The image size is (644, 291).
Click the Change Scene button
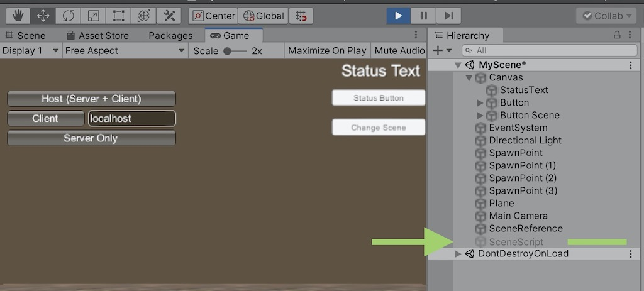click(378, 127)
